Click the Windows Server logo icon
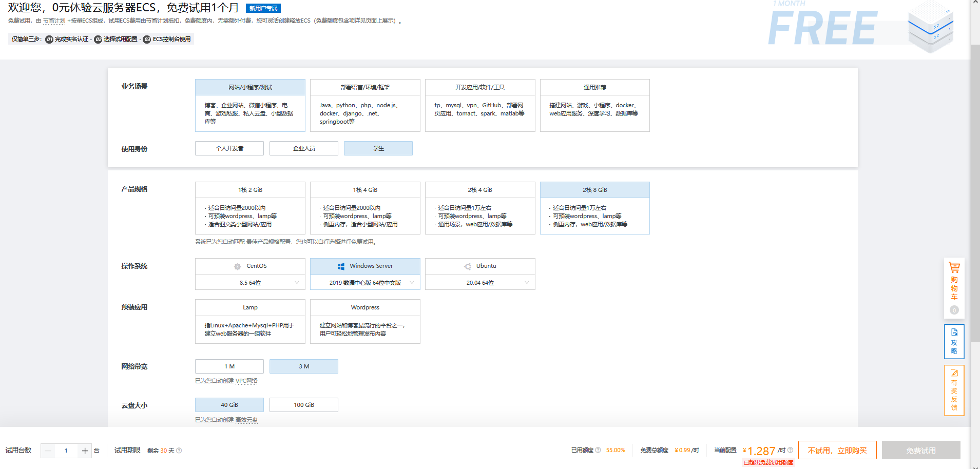The height and width of the screenshot is (469, 980). (341, 266)
